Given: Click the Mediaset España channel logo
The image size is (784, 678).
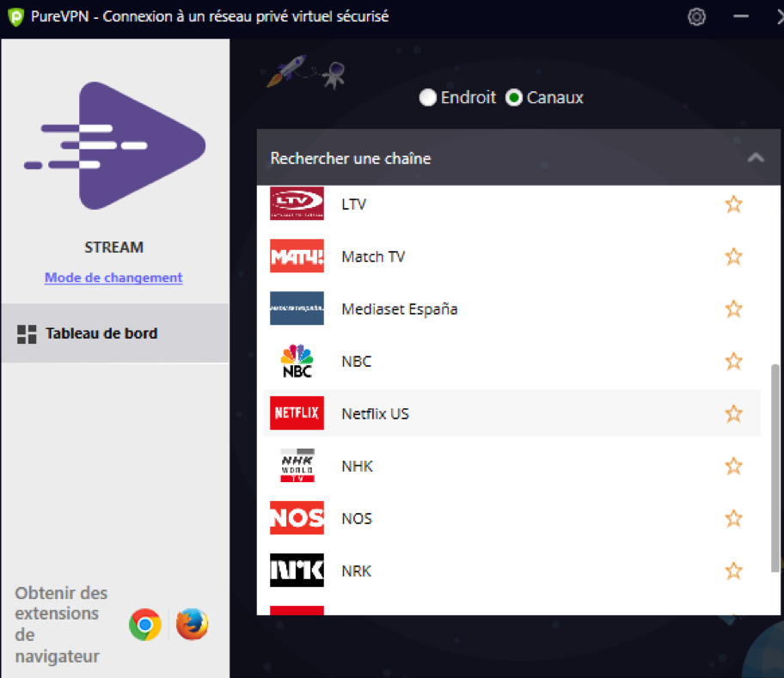Looking at the screenshot, I should click(297, 308).
